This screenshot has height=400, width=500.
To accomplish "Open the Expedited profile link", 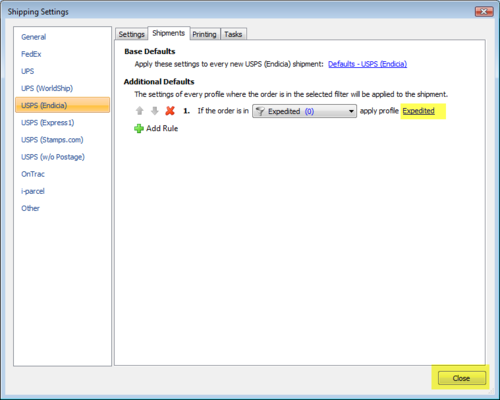I will (418, 111).
